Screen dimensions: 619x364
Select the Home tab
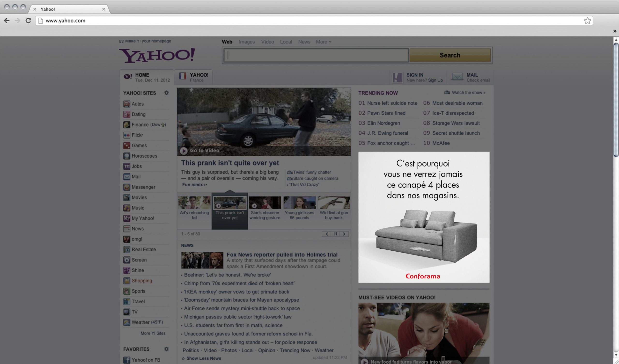click(147, 77)
